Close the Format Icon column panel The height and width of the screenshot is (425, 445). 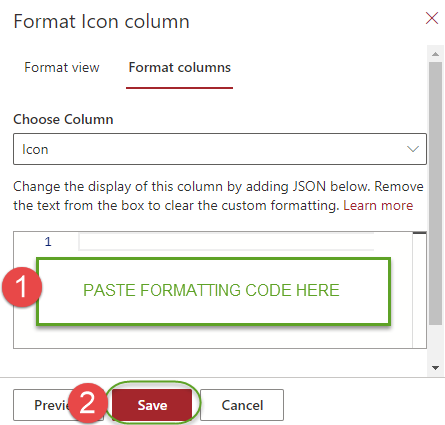click(432, 18)
